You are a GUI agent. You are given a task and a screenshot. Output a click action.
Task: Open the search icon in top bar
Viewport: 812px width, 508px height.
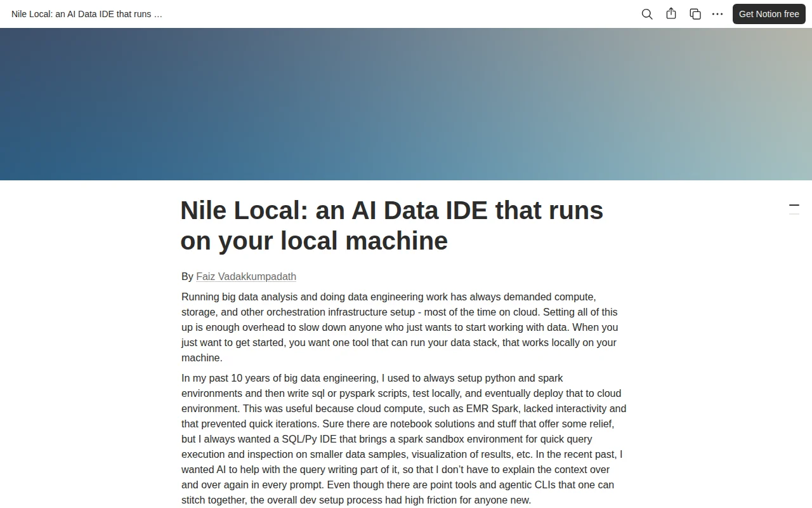[x=647, y=14]
